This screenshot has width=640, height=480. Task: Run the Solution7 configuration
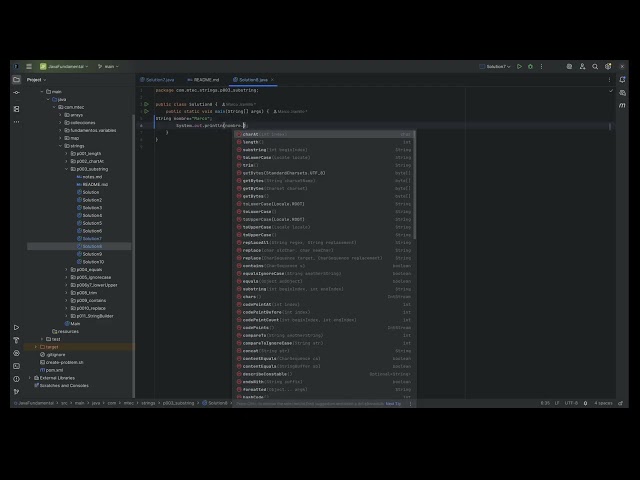(519, 67)
